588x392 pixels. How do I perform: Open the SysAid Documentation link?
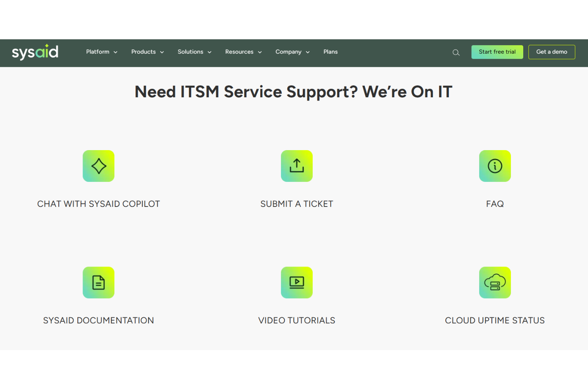(x=99, y=321)
